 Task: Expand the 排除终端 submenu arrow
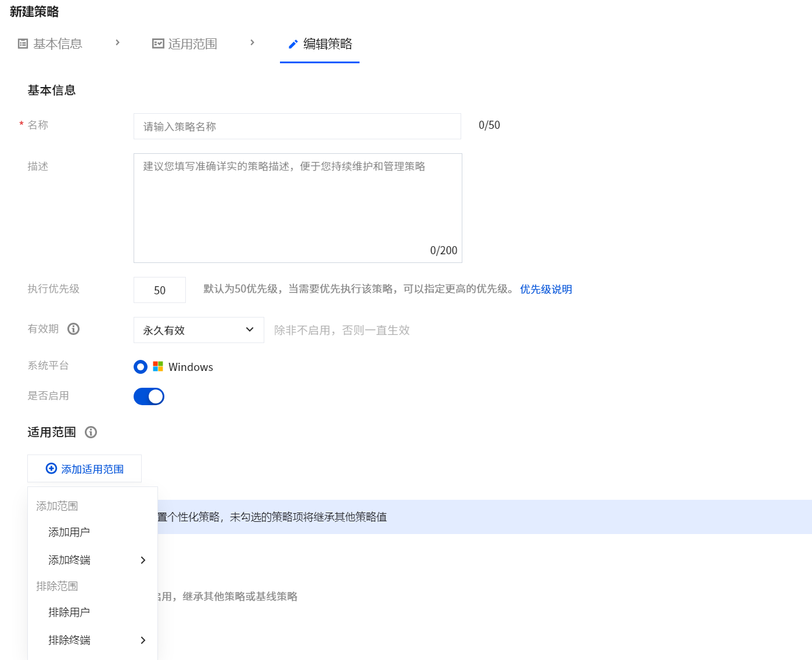click(143, 640)
